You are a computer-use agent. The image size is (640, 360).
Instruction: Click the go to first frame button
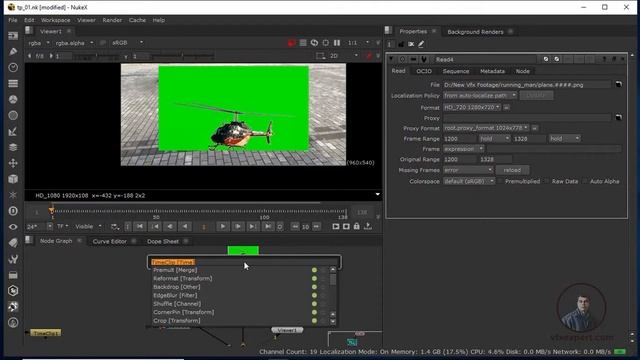(x=140, y=226)
